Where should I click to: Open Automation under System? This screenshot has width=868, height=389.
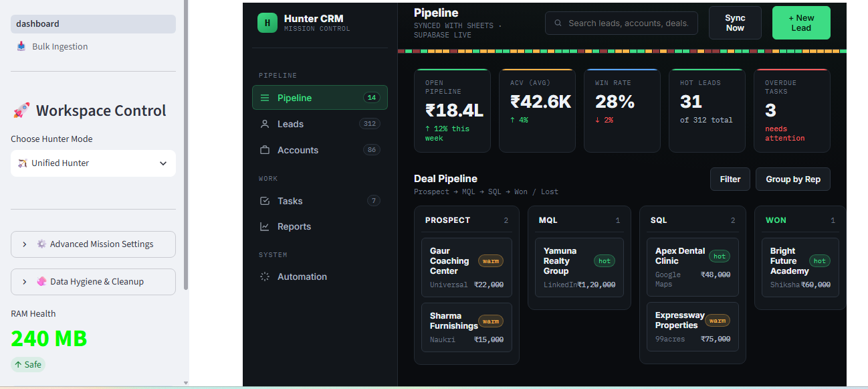pos(320,277)
